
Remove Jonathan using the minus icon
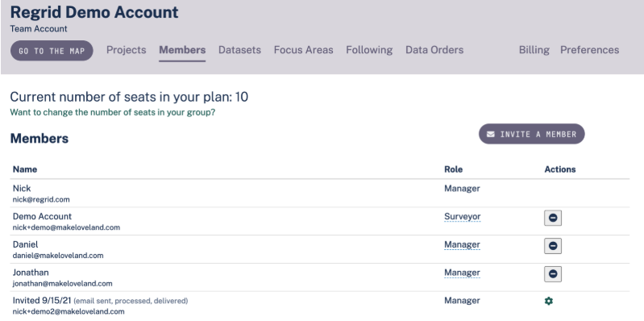(553, 273)
